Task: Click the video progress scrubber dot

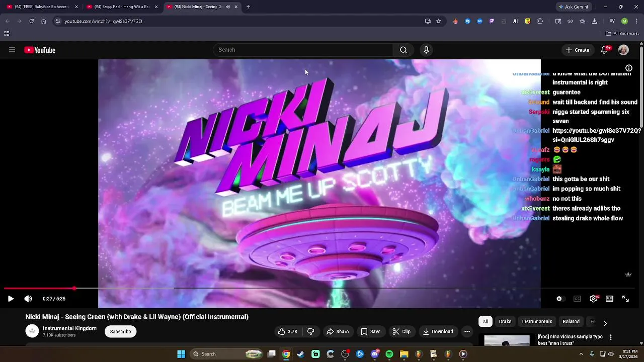Action: click(x=74, y=289)
